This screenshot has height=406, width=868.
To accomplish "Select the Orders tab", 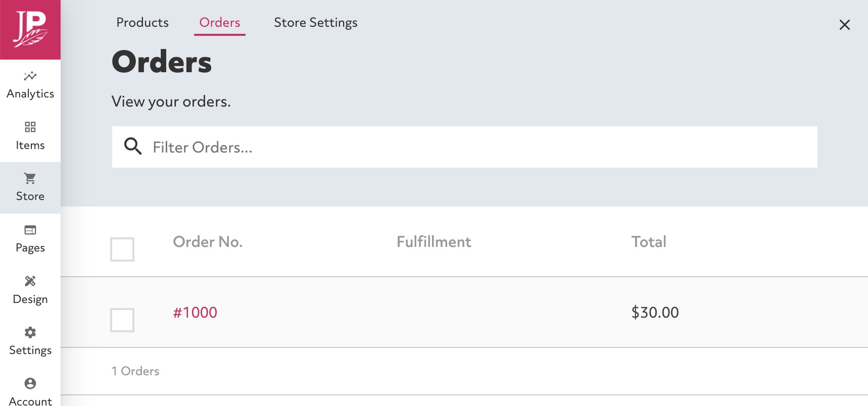I will [220, 23].
